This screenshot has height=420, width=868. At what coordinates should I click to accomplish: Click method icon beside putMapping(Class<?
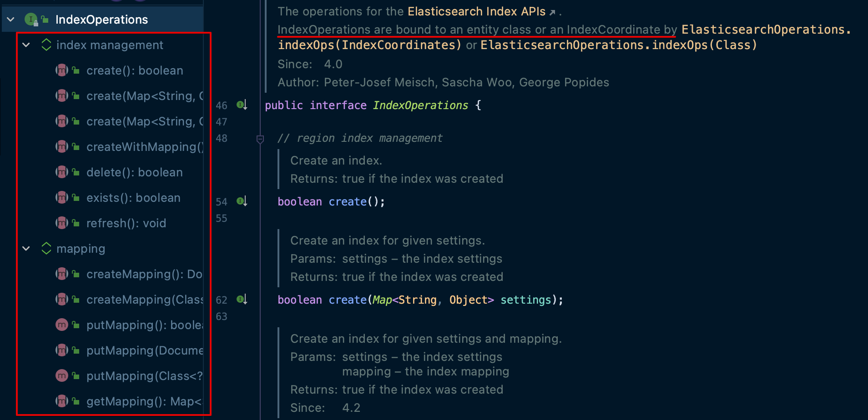62,376
